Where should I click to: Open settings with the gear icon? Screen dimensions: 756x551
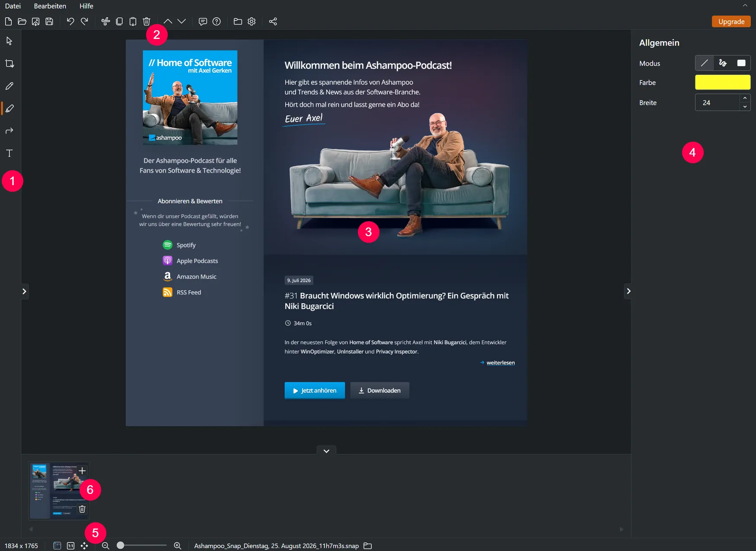(252, 22)
